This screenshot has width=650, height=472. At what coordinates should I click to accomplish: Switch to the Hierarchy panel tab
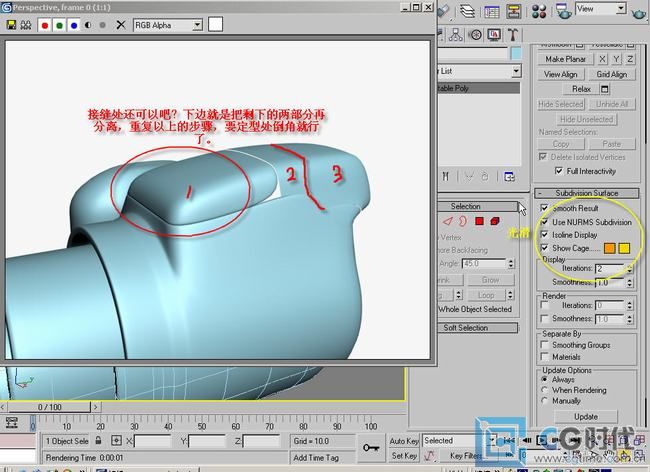[x=456, y=35]
